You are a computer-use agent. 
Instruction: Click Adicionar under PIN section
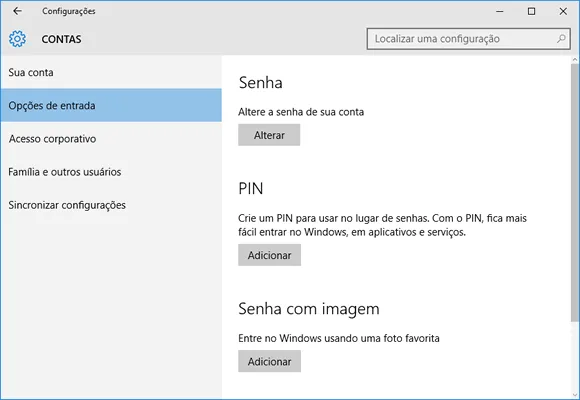[269, 255]
